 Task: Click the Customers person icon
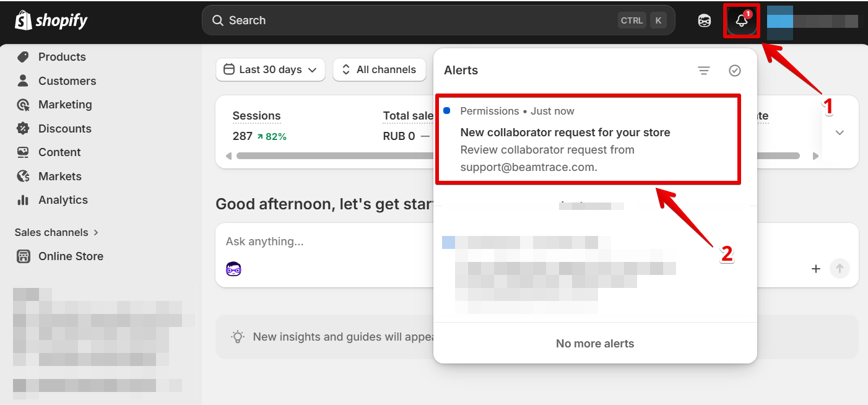tap(23, 81)
